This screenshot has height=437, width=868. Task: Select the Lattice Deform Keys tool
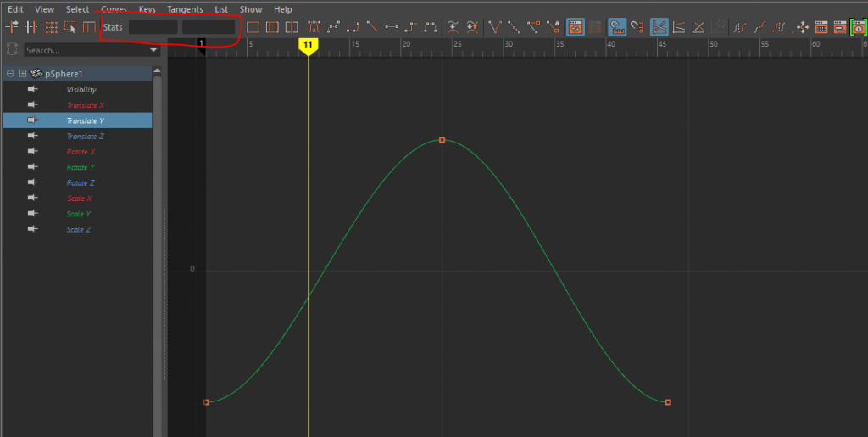coord(51,27)
